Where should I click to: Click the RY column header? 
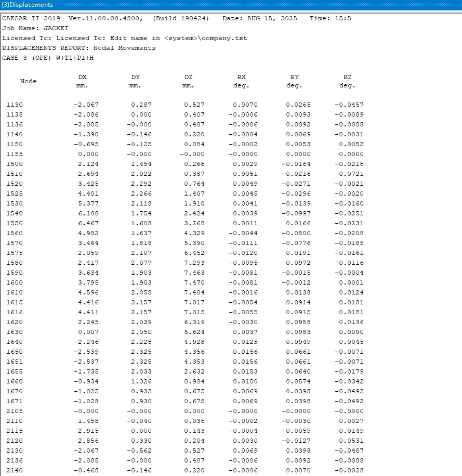pos(295,77)
